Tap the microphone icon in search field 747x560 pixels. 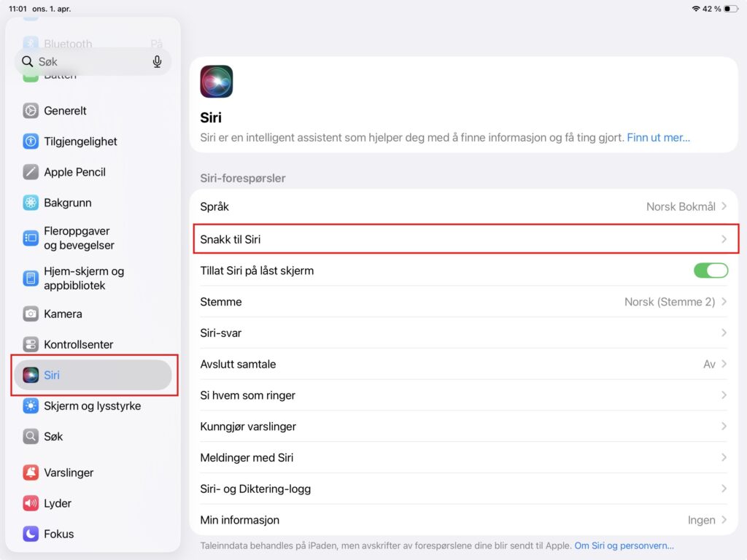[157, 61]
